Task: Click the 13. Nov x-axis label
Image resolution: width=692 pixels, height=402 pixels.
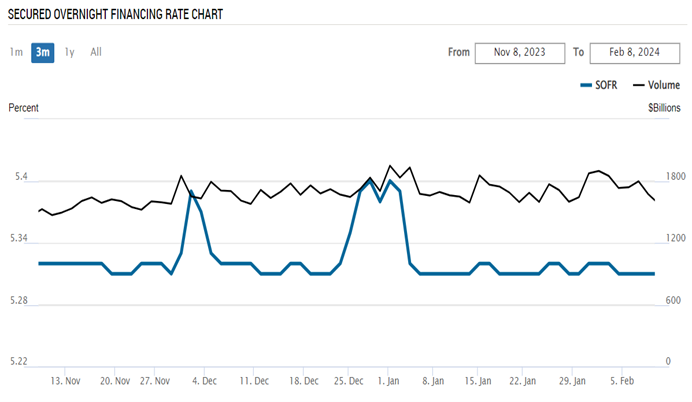Action: [65, 381]
